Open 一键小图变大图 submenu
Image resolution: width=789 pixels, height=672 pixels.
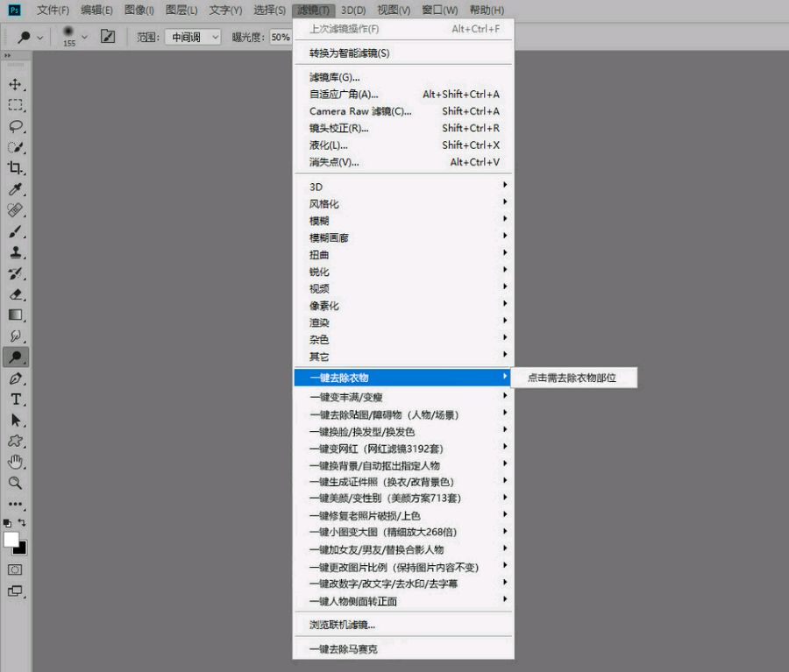tap(403, 532)
